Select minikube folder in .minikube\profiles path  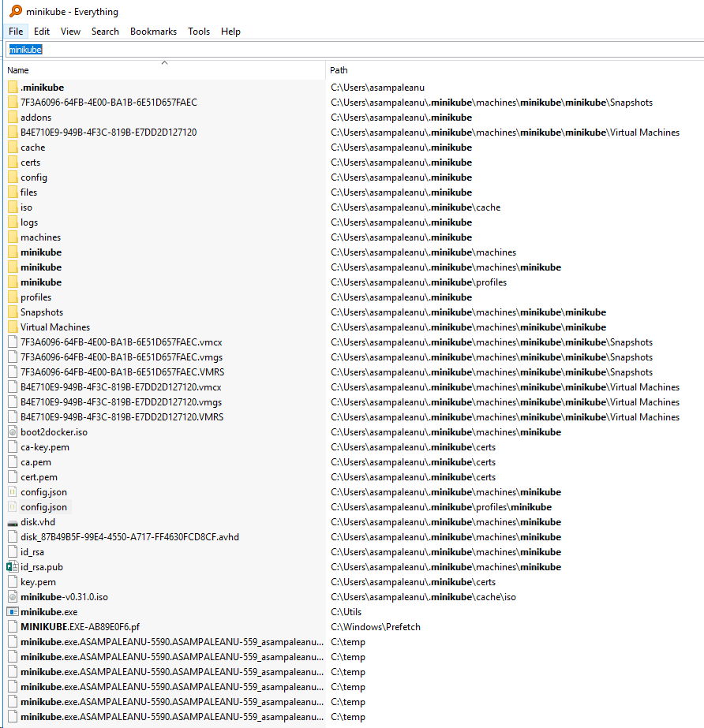pos(41,282)
